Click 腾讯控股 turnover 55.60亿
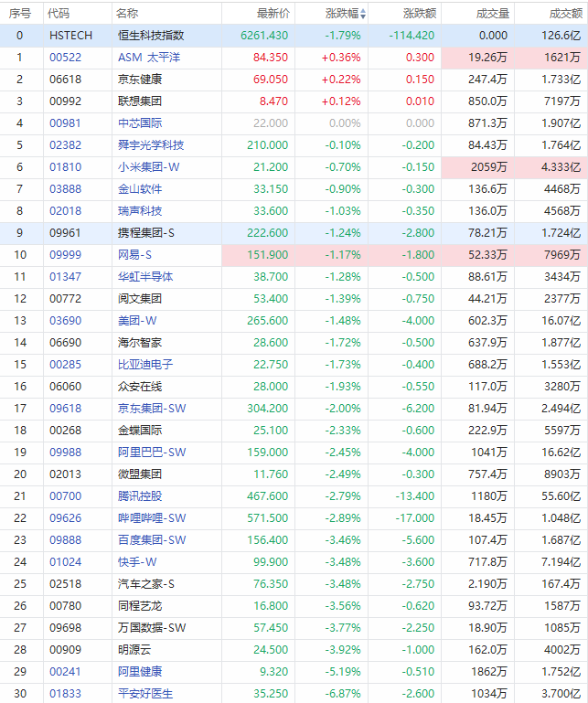This screenshot has width=588, height=703. (x=561, y=496)
